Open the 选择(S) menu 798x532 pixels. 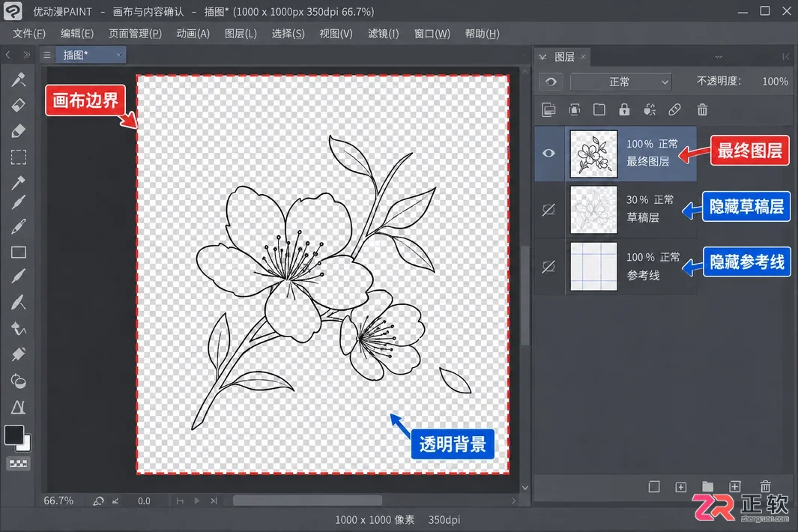click(x=288, y=34)
